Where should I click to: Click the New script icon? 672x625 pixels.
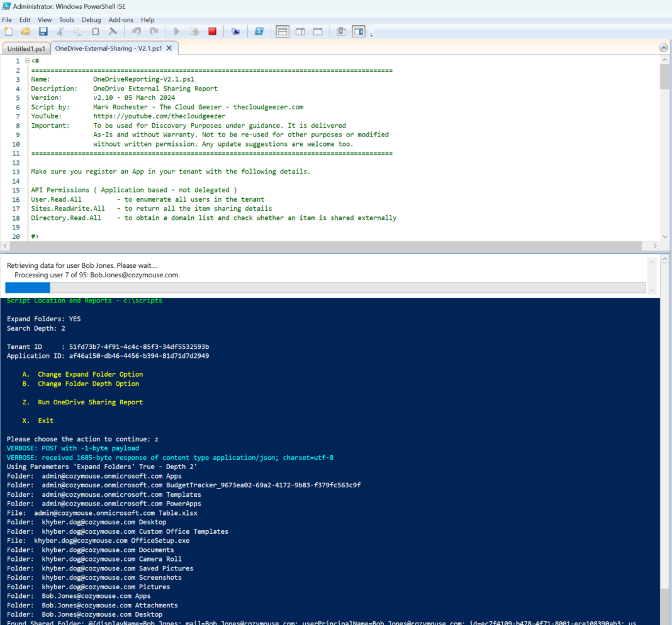(x=8, y=31)
